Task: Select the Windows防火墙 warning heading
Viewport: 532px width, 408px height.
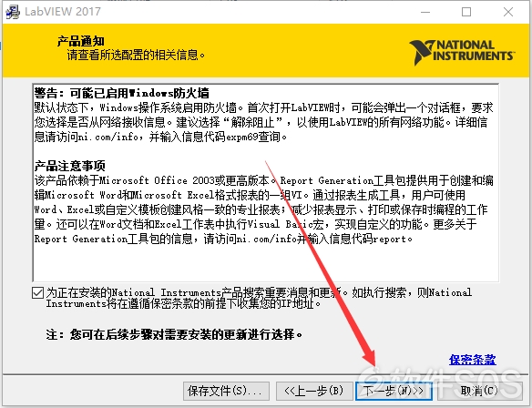Action: click(121, 93)
